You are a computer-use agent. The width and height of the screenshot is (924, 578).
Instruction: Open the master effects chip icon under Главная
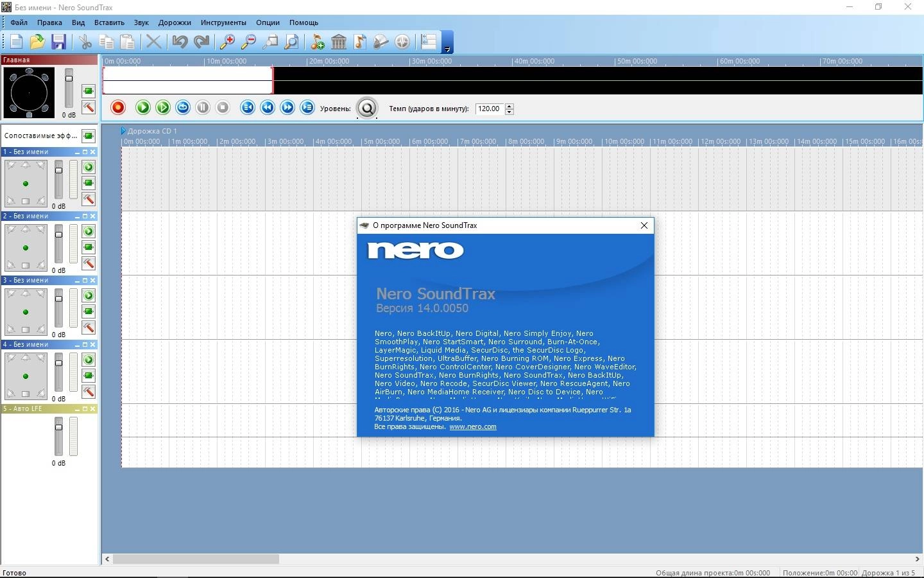89,91
